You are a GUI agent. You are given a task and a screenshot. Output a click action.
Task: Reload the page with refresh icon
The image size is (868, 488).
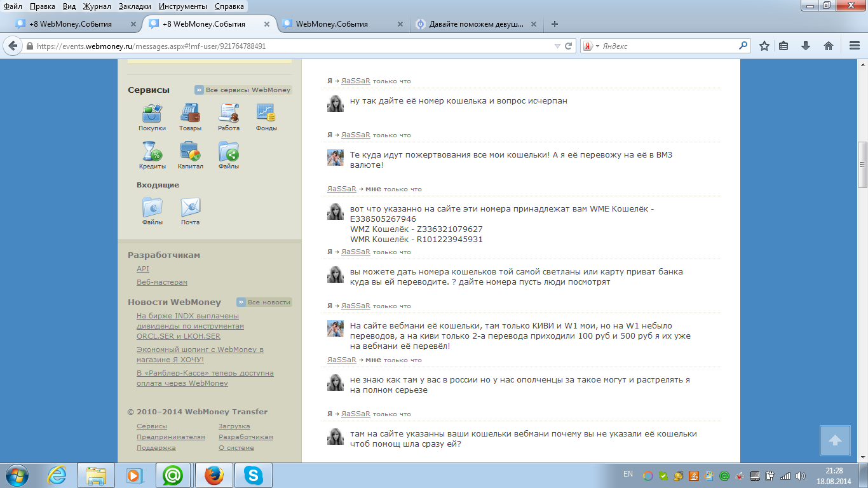569,46
